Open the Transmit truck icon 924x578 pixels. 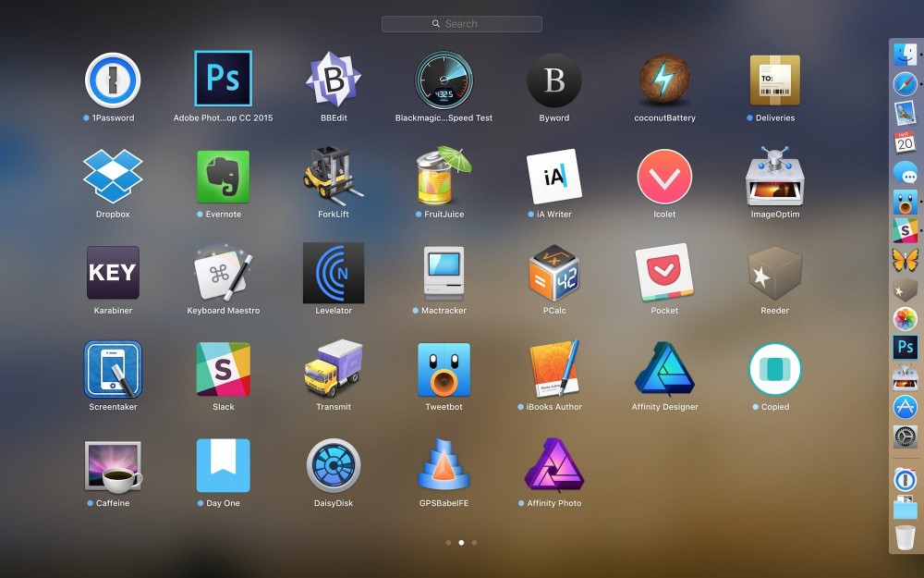point(334,369)
